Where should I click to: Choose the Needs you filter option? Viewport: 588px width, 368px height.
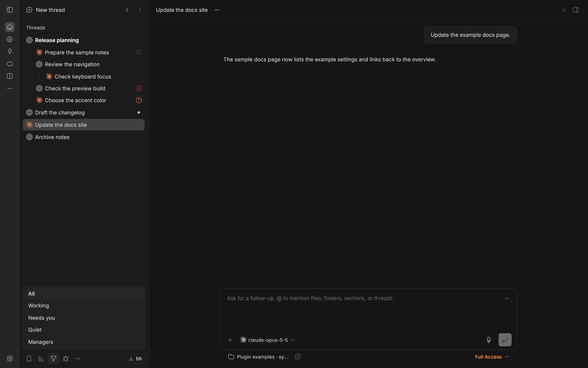coord(84,318)
